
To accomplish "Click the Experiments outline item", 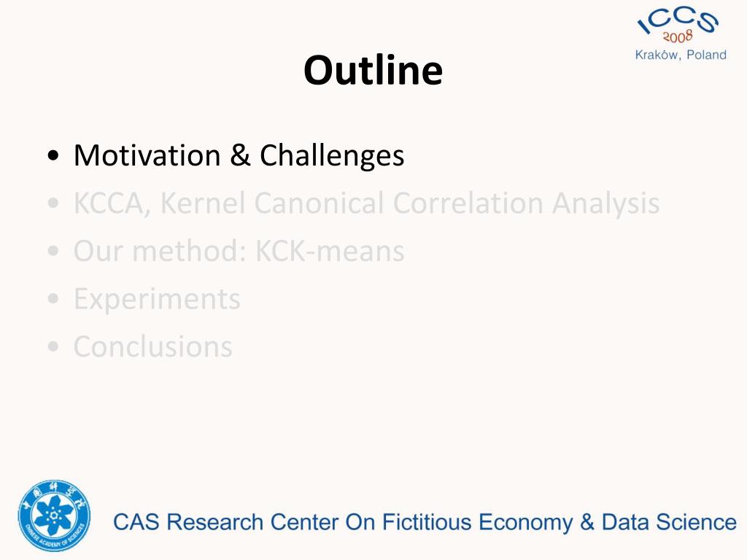I will point(157,299).
